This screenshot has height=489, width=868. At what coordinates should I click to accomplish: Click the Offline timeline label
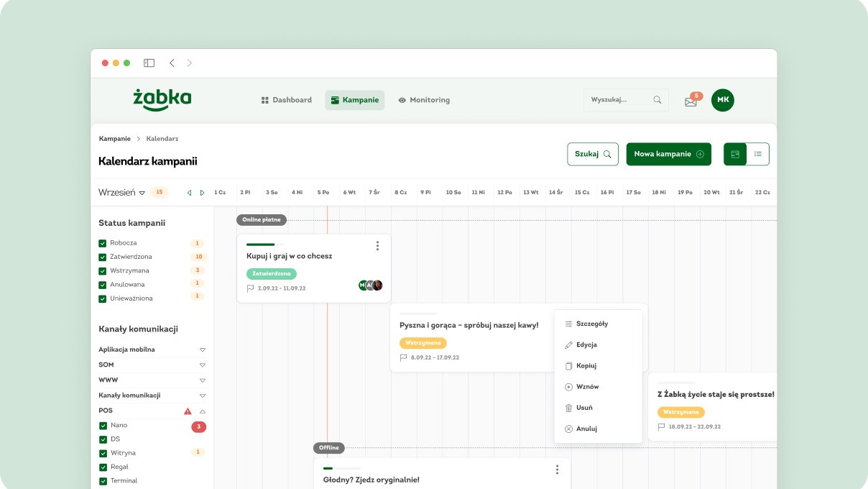(x=329, y=448)
